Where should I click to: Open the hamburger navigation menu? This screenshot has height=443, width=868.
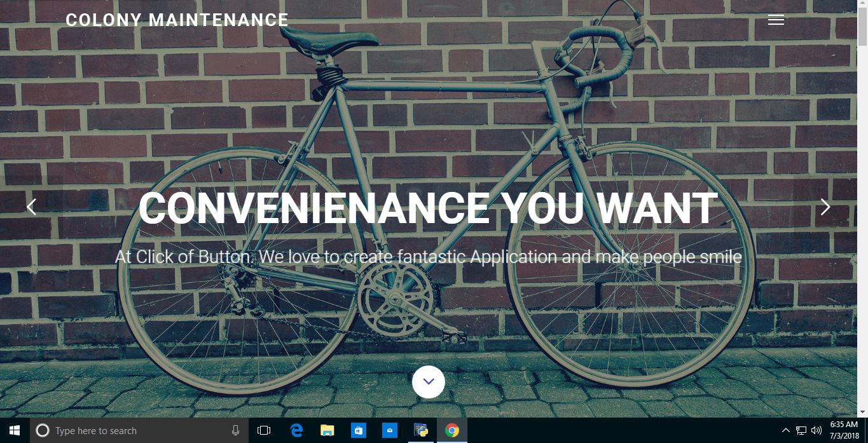pos(776,20)
